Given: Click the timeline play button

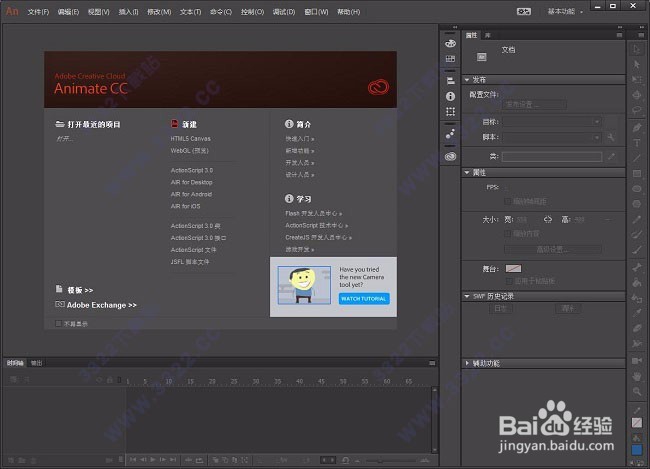Looking at the screenshot, I should coord(153,459).
